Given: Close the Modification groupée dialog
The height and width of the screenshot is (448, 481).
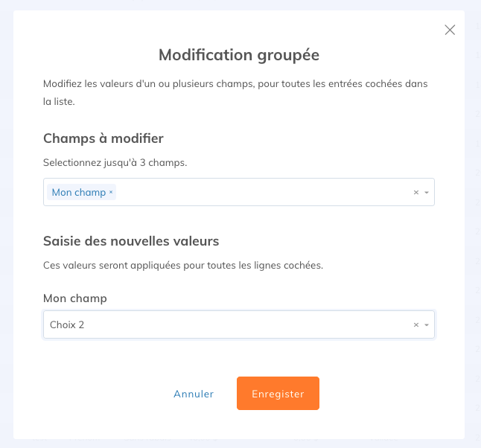Looking at the screenshot, I should [x=450, y=30].
